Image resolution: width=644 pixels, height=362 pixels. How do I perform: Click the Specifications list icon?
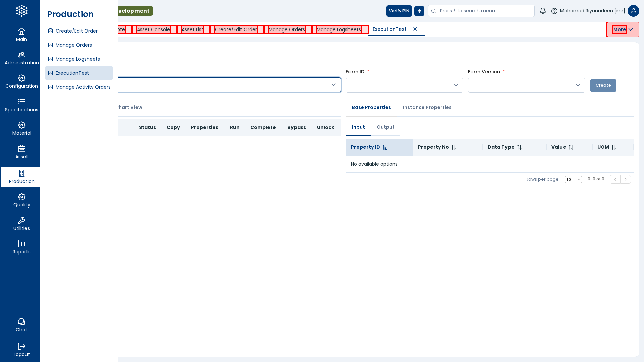click(x=21, y=102)
